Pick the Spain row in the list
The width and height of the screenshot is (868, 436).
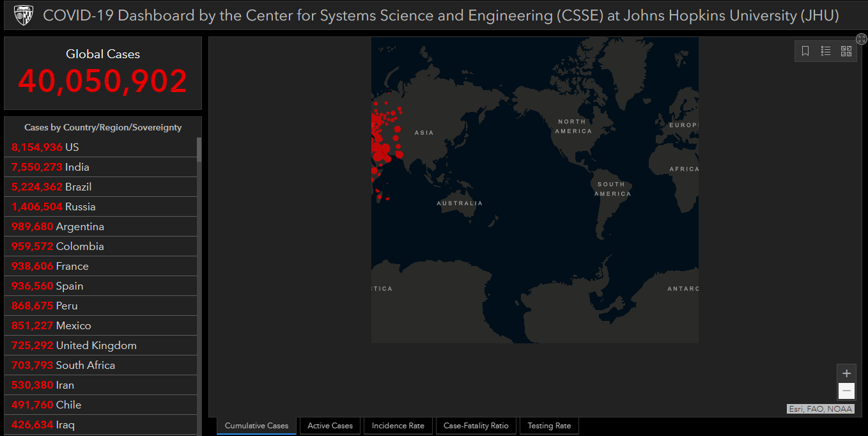tap(101, 286)
